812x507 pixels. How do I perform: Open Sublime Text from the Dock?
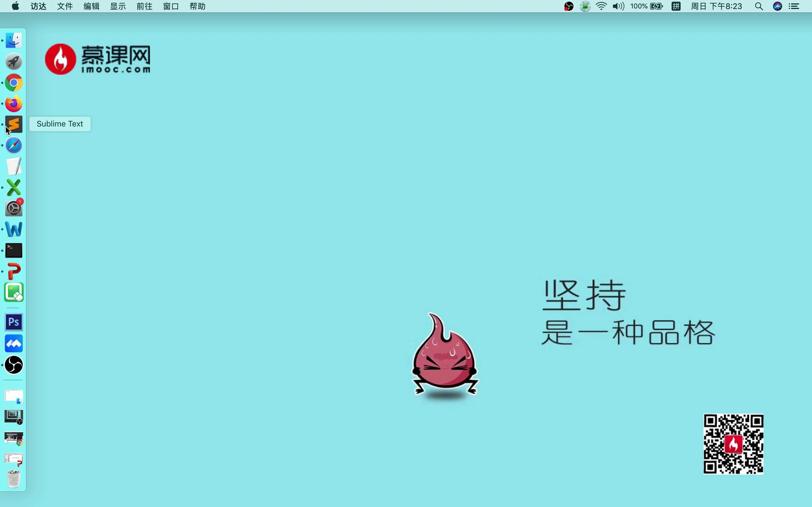tap(14, 124)
